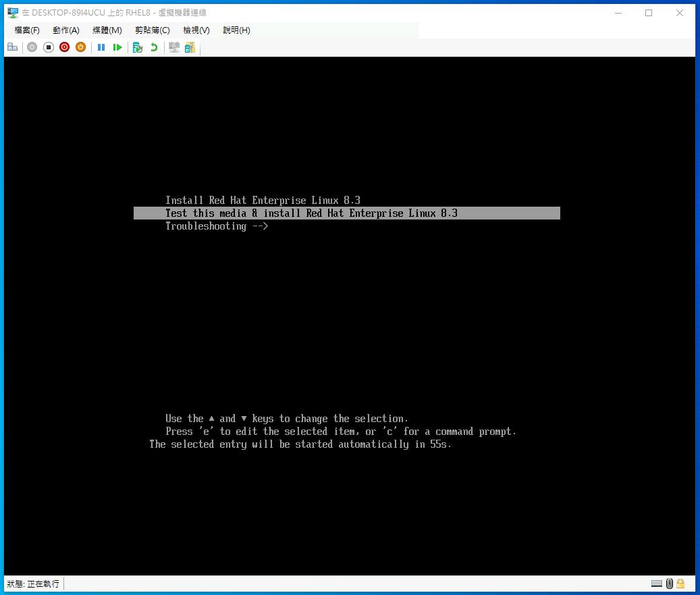
Task: Open the 說明(H) menu
Action: coord(236,30)
